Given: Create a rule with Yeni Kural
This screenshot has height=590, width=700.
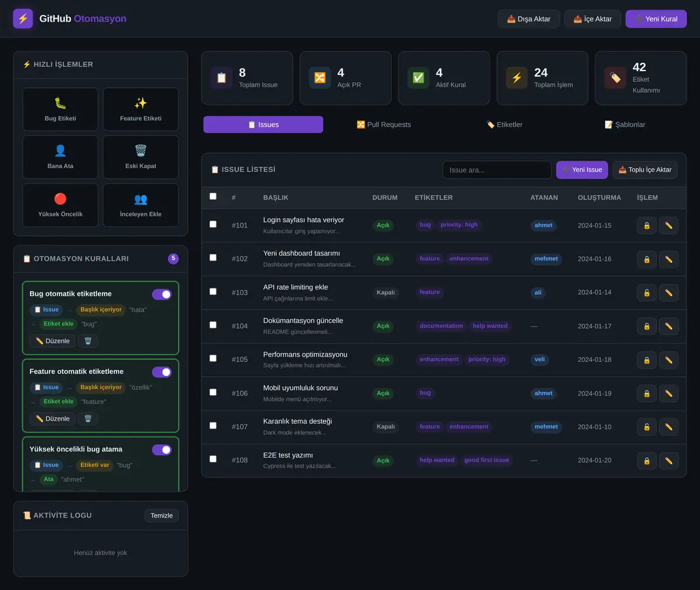Looking at the screenshot, I should tap(656, 19).
